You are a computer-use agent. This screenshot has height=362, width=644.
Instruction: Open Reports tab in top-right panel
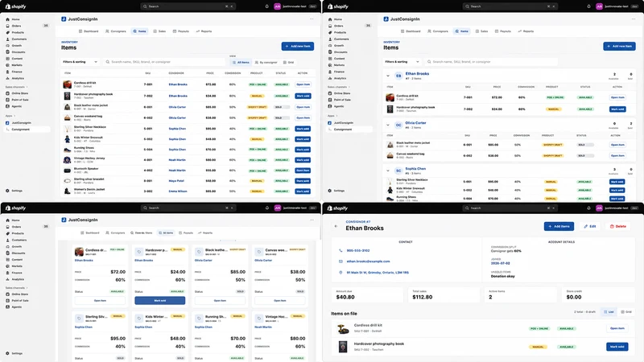[x=526, y=31]
